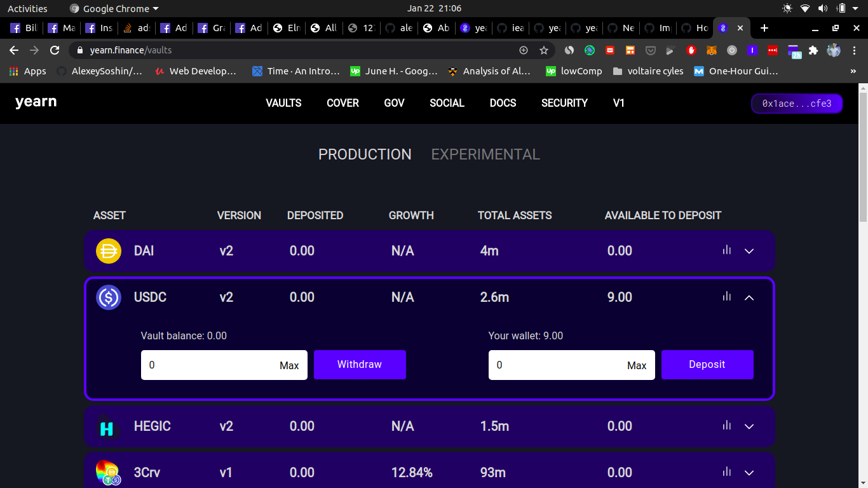Click the gray power-button extension
The width and height of the screenshot is (868, 488).
pos(732,50)
